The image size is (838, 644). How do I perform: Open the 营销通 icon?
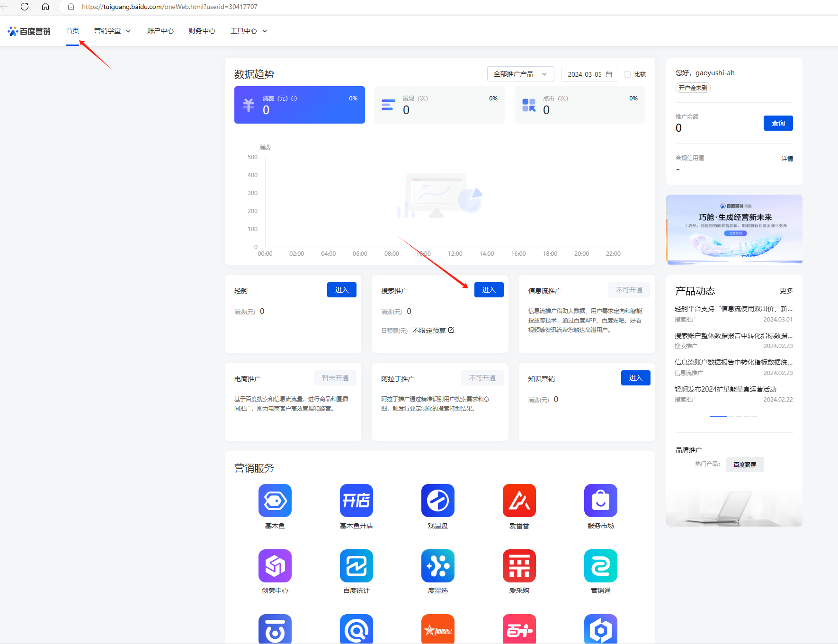(601, 566)
